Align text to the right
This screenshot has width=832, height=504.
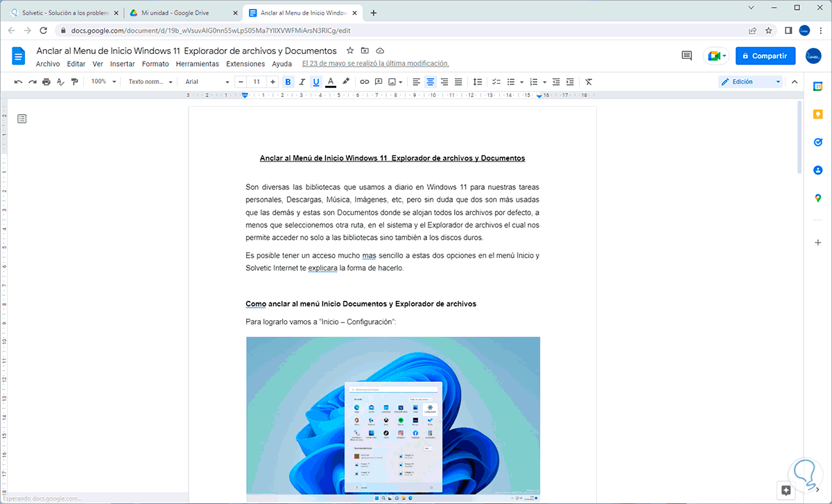point(444,82)
